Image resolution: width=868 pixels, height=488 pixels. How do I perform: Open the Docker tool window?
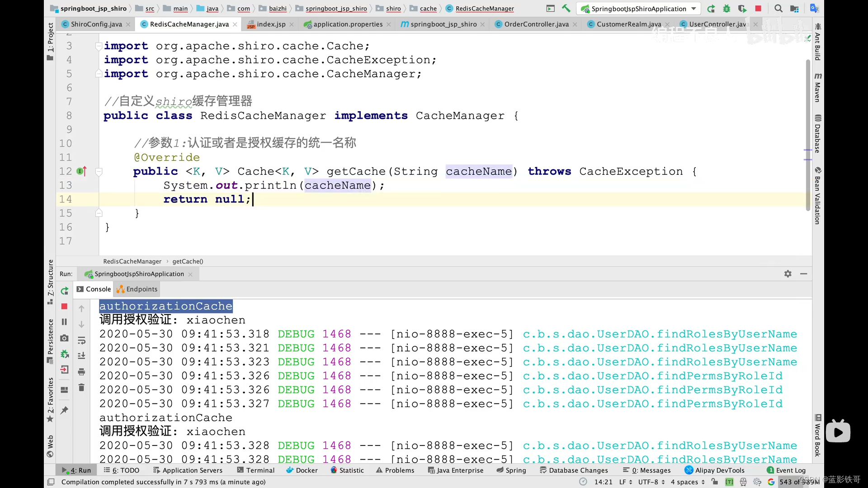click(x=302, y=470)
